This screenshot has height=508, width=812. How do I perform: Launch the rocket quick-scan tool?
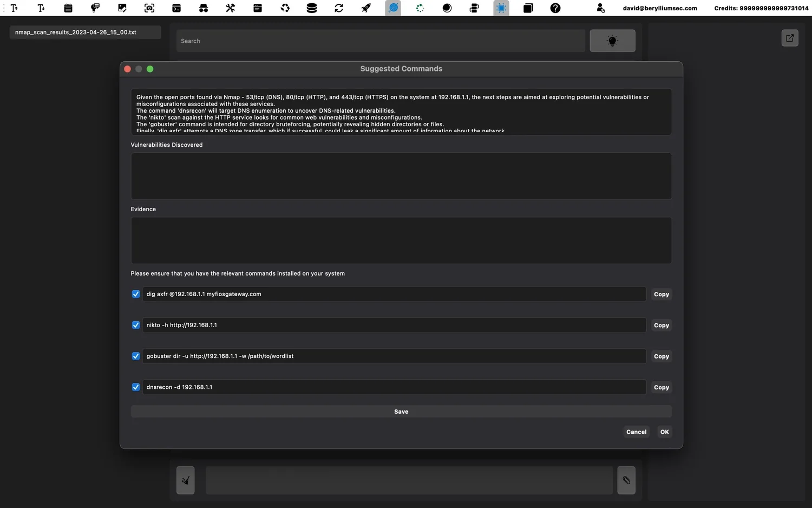365,8
